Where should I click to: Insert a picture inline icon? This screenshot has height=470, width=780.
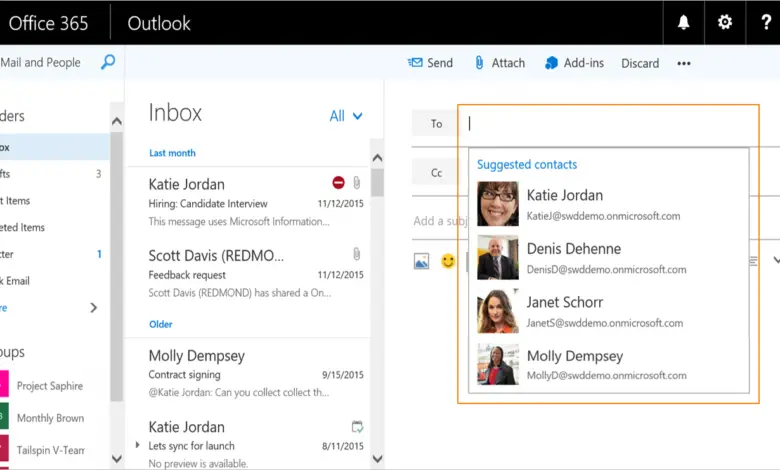(x=421, y=261)
